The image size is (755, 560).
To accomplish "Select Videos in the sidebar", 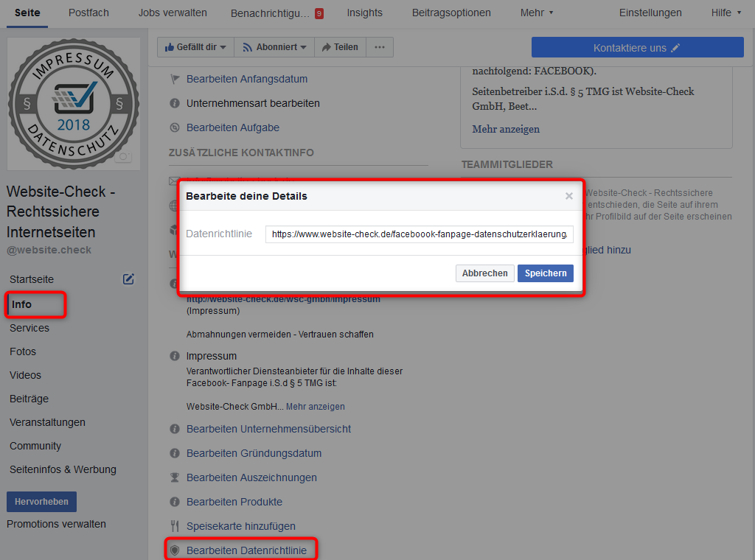I will tap(25, 375).
